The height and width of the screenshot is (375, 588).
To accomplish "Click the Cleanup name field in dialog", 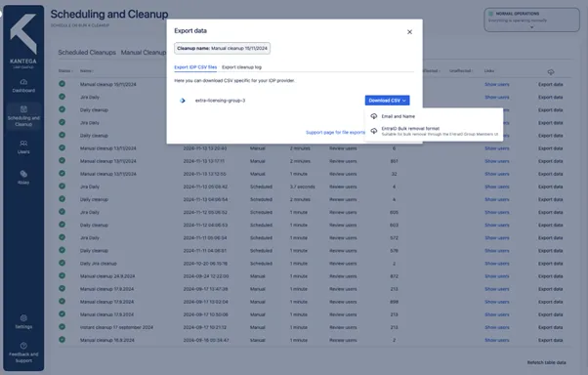I will 222,49.
